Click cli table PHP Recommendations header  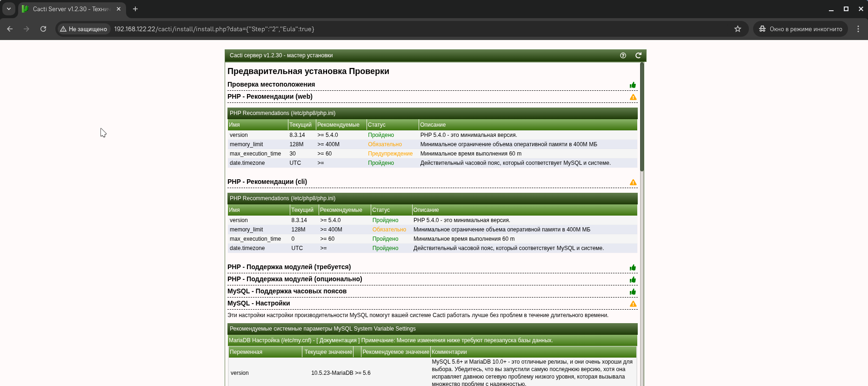(x=432, y=198)
